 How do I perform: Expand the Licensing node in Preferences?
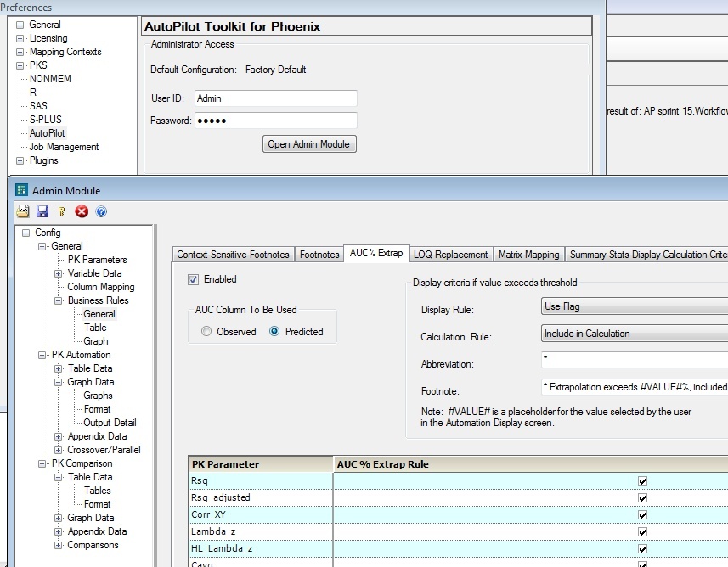(x=20, y=38)
